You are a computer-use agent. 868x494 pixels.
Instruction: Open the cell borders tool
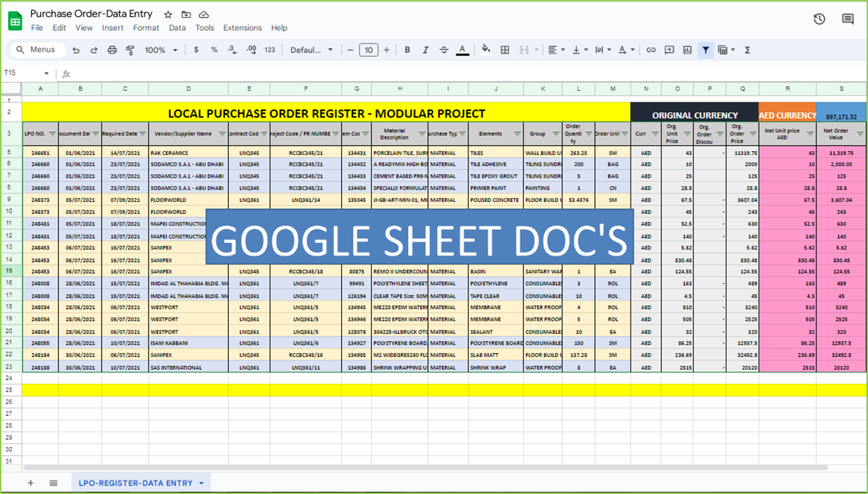click(505, 50)
